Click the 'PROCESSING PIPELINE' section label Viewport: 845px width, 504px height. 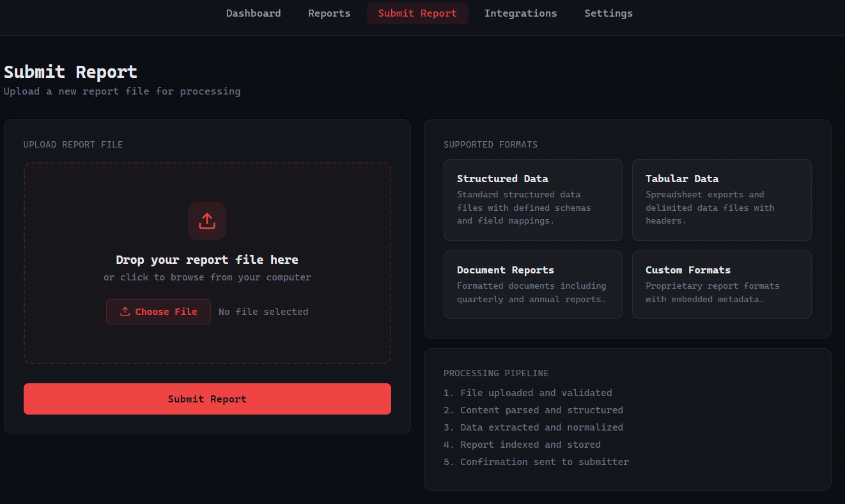[496, 373]
